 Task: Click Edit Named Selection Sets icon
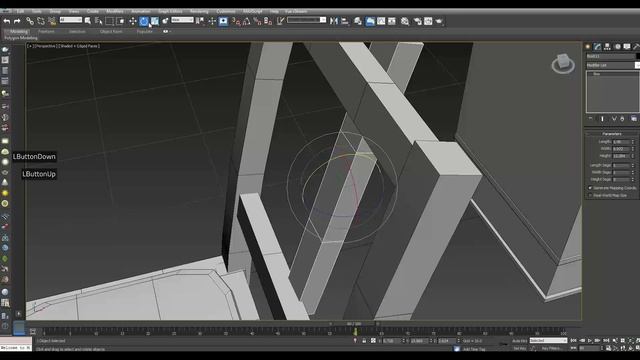(280, 21)
